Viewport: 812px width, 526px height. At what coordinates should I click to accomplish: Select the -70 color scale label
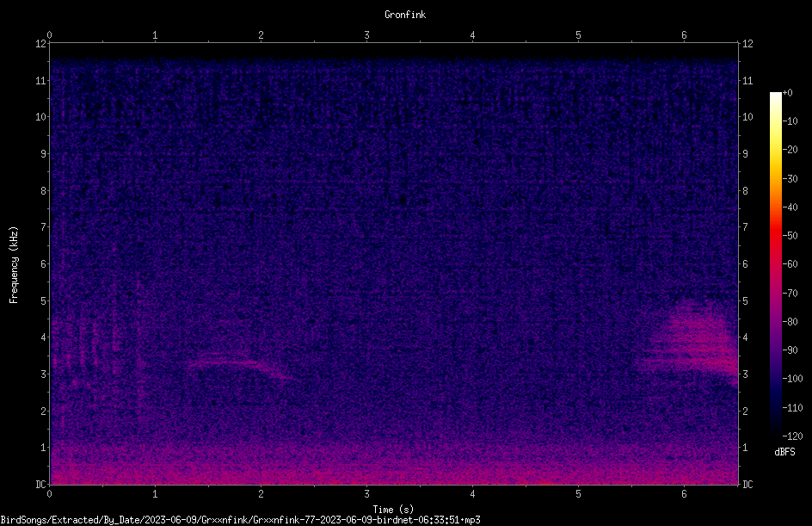(x=790, y=294)
